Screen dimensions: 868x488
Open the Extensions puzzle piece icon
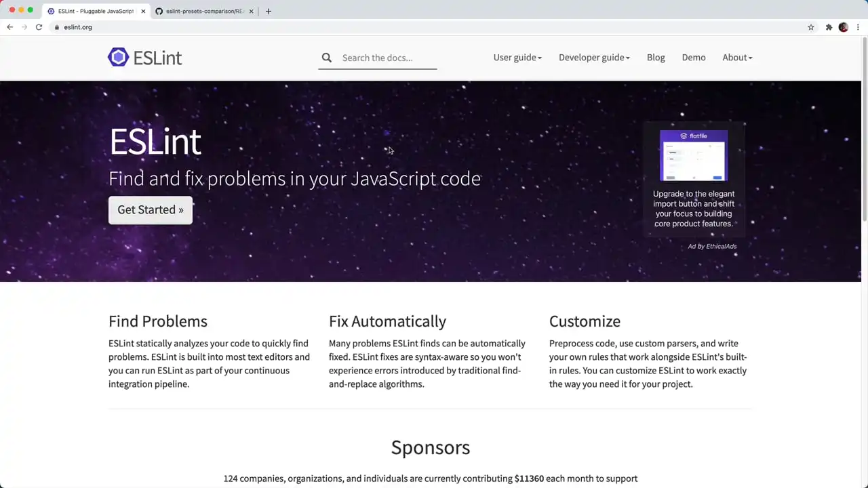[829, 27]
